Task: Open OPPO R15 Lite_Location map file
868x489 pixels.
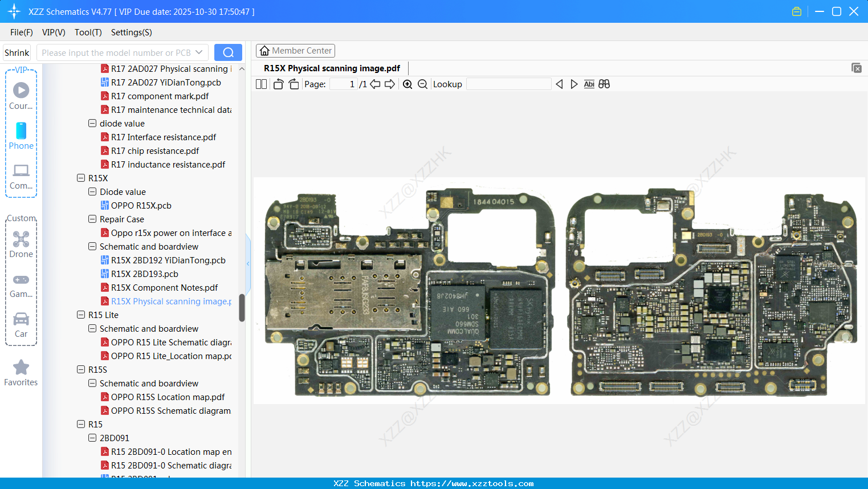Action: [x=166, y=356]
